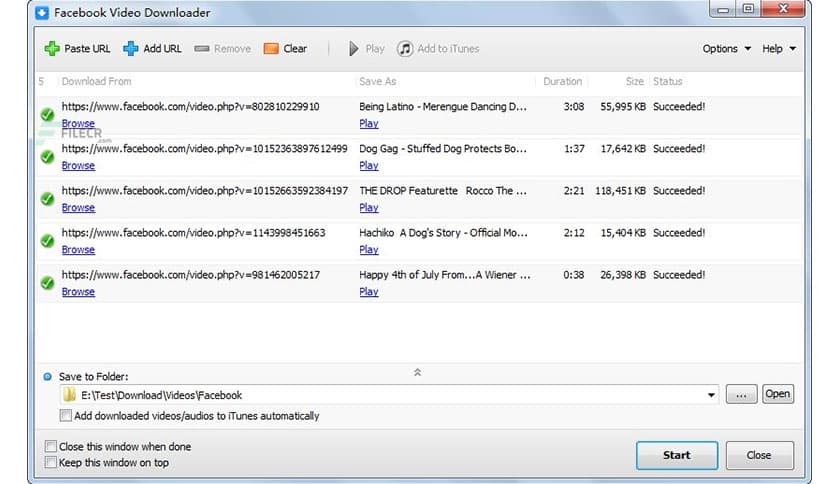
Task: Click the count column header showing 5
Action: [41, 82]
